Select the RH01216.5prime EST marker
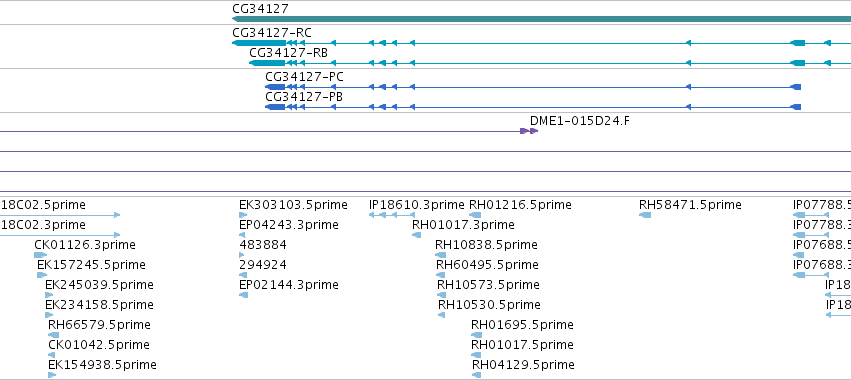Viewport: 851px width, 380px height. point(475,215)
